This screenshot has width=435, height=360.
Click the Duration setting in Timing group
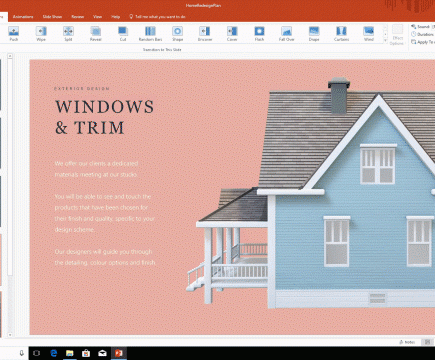pyautogui.click(x=423, y=34)
